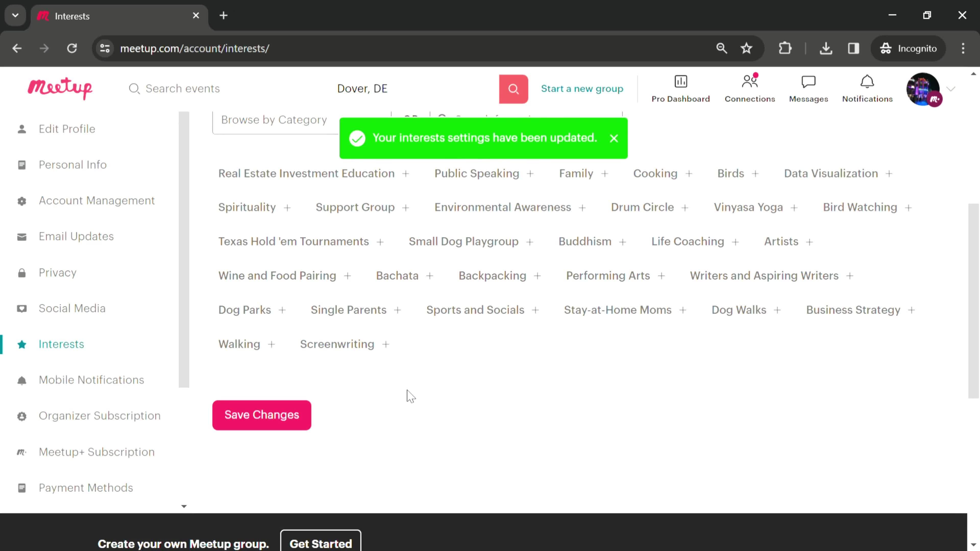The image size is (980, 551).
Task: Select Edit Profile in sidebar menu
Action: pyautogui.click(x=67, y=129)
